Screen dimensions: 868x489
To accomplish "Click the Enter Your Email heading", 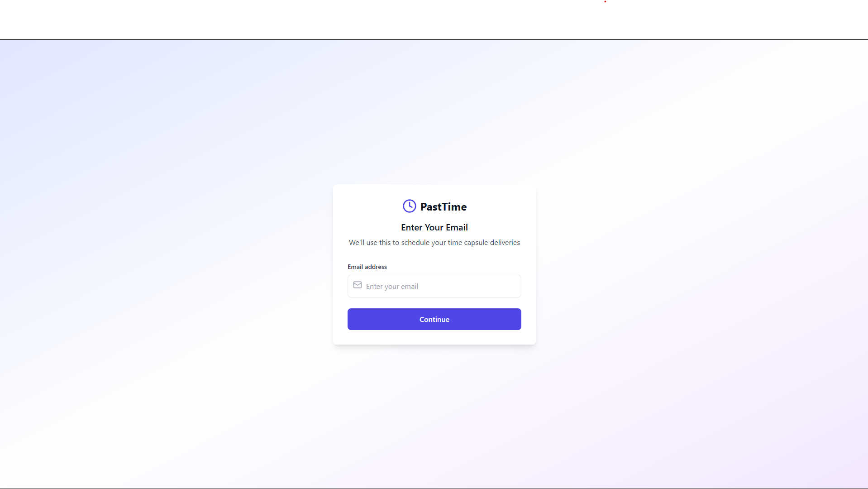I will click(x=434, y=227).
